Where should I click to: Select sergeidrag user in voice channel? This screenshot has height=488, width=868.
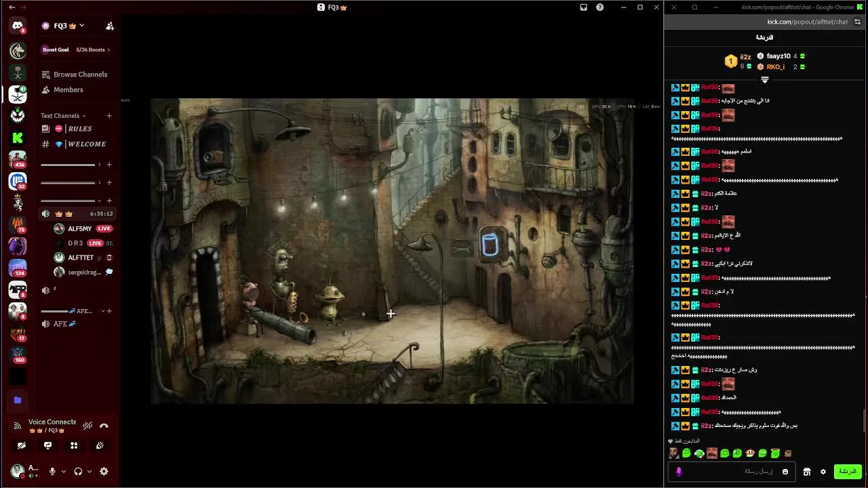tap(83, 272)
